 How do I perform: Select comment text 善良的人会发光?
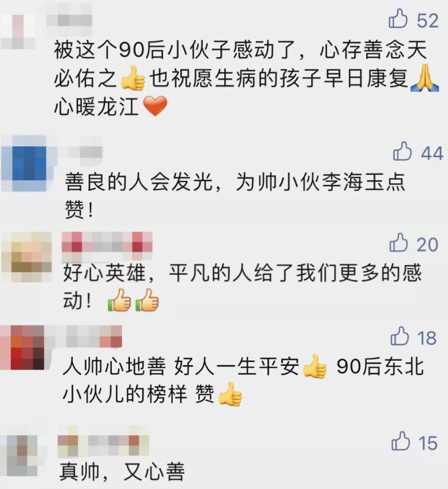pyautogui.click(x=138, y=182)
